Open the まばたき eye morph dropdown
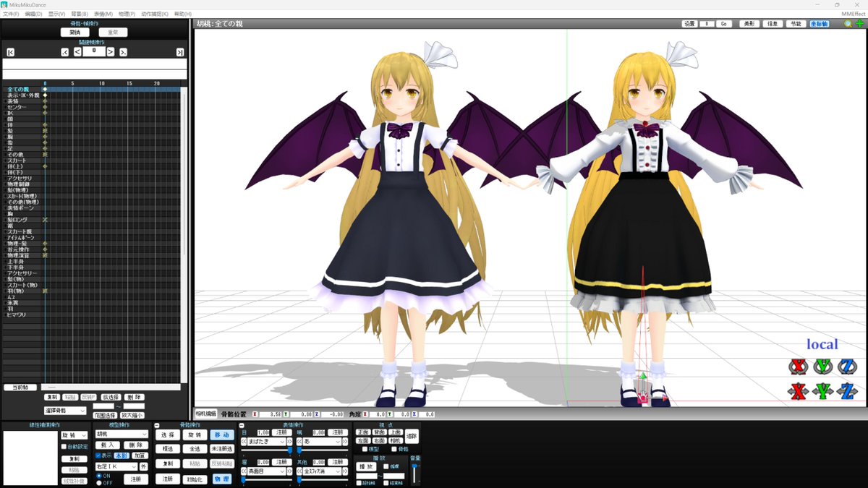The image size is (868, 488). pyautogui.click(x=267, y=441)
